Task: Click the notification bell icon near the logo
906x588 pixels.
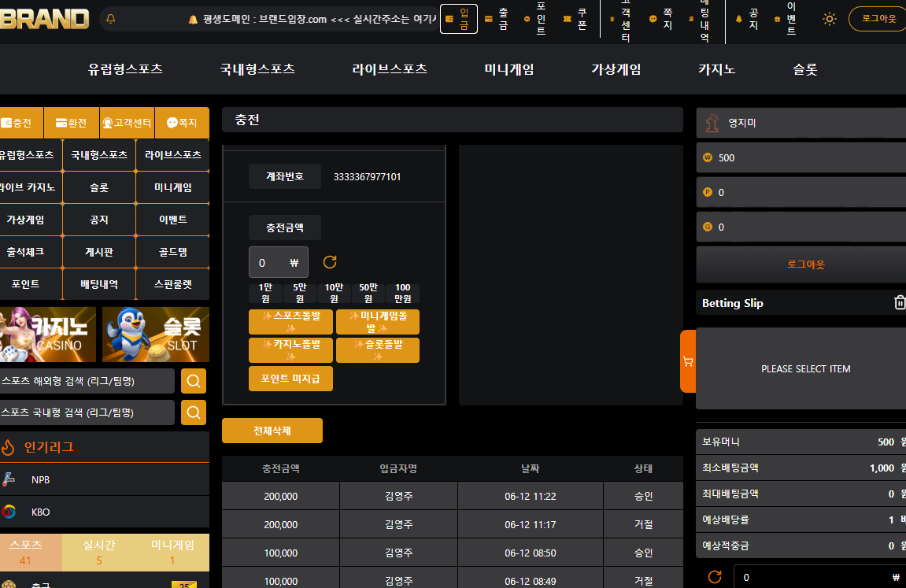Action: coord(111,18)
